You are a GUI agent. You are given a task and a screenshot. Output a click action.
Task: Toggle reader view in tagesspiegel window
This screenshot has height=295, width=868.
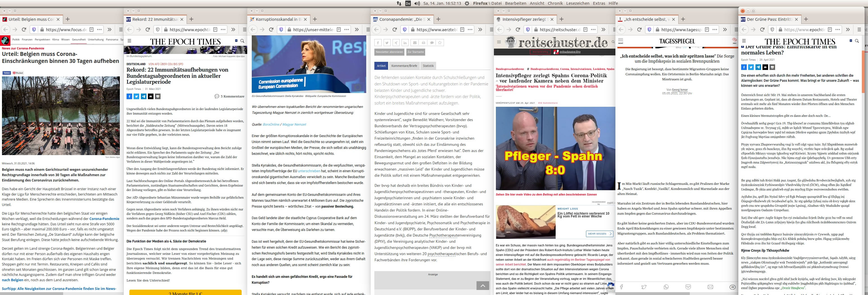tap(707, 29)
